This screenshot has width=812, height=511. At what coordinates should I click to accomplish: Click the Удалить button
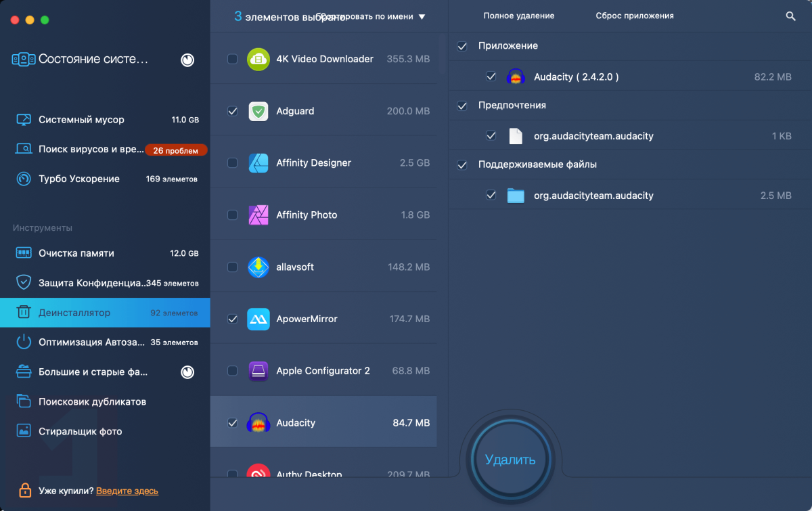click(x=510, y=460)
